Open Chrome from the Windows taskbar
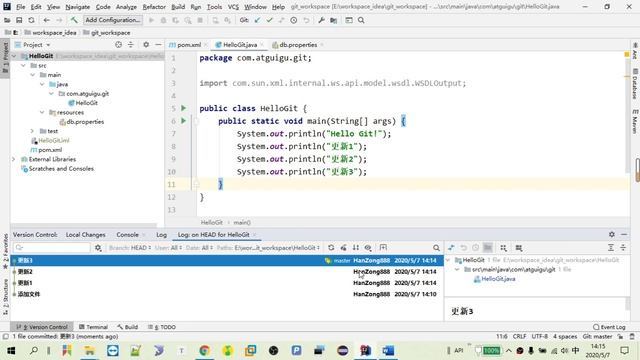The height and width of the screenshot is (360, 640). pyautogui.click(x=204, y=350)
